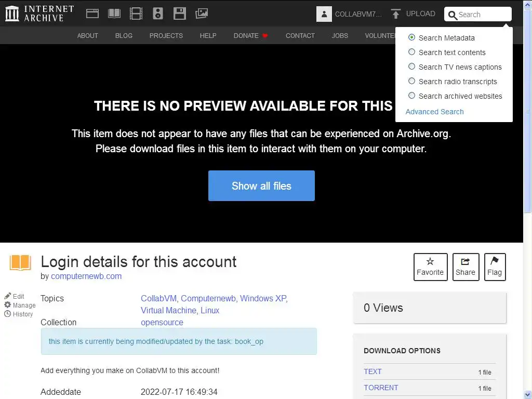Open the Windows XP topic link
Viewport: 532px width, 399px height.
click(263, 298)
